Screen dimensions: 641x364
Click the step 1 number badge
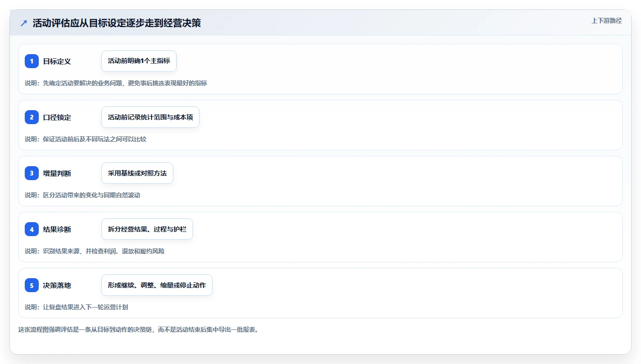(x=32, y=61)
